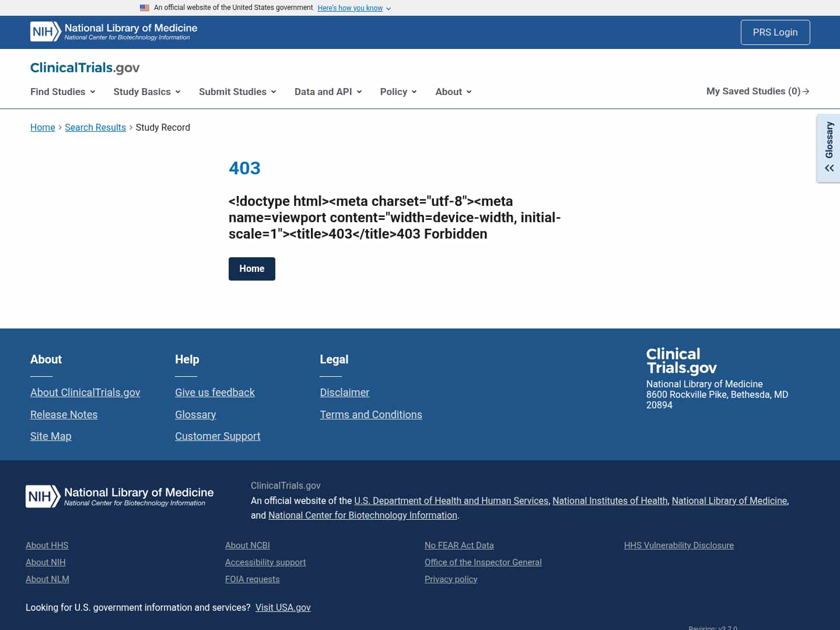Open About HHS link
The height and width of the screenshot is (630, 840).
pyautogui.click(x=47, y=545)
